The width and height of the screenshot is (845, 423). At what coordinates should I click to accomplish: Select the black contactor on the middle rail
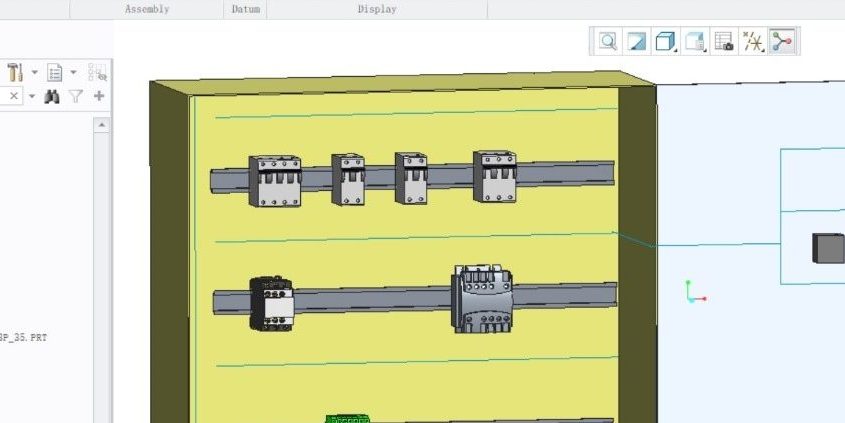click(x=272, y=303)
